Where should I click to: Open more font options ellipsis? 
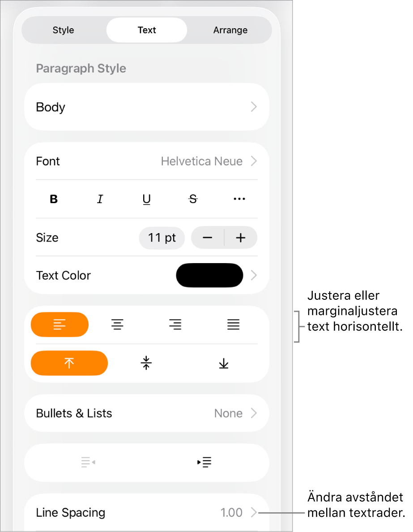(x=239, y=200)
